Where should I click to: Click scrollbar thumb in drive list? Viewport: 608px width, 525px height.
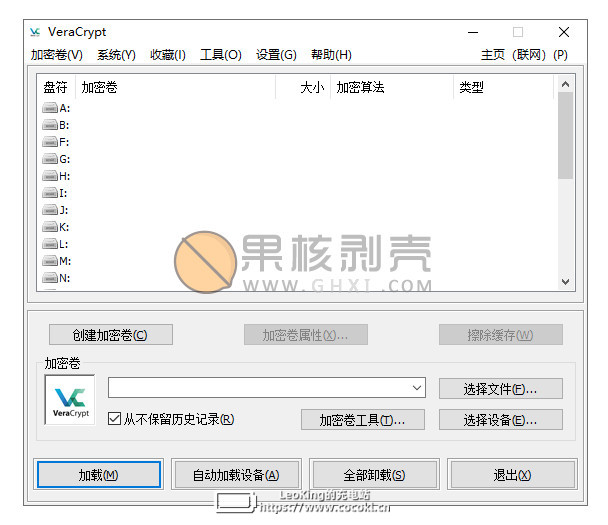point(565,136)
